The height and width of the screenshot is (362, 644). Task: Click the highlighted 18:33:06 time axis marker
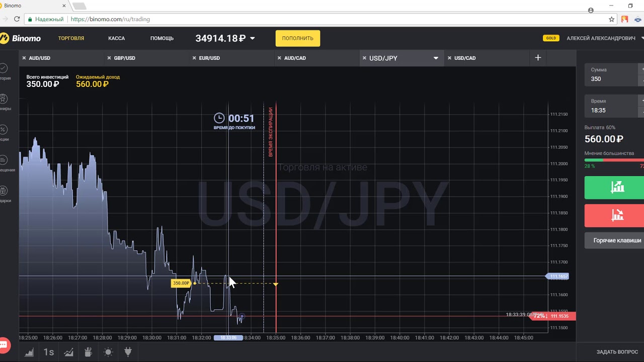[228, 338]
